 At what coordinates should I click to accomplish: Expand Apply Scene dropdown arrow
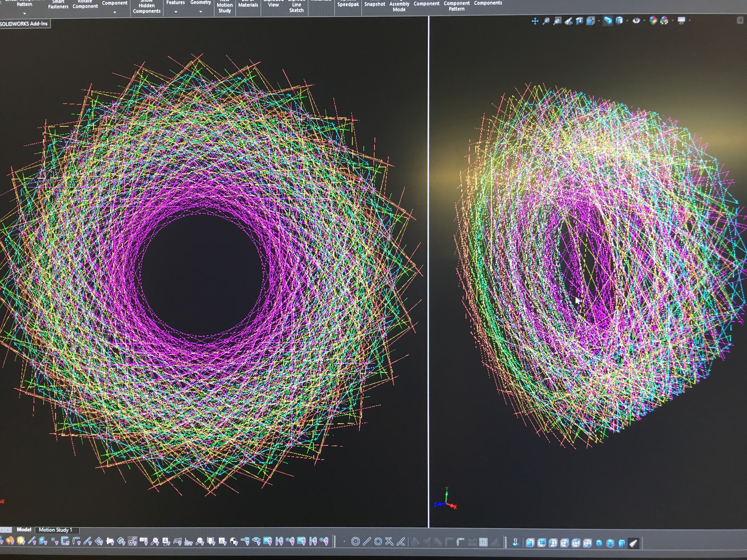pyautogui.click(x=673, y=21)
